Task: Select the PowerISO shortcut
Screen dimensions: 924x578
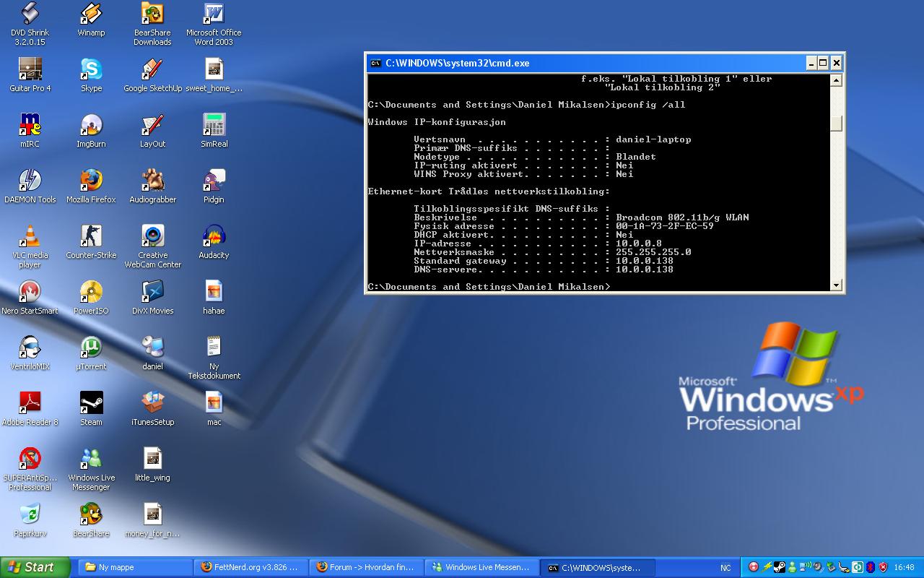Action: (91, 298)
